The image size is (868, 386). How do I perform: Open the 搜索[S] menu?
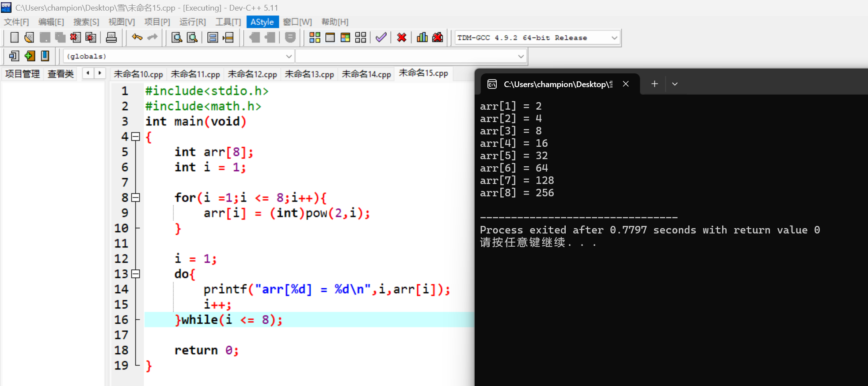coord(86,22)
